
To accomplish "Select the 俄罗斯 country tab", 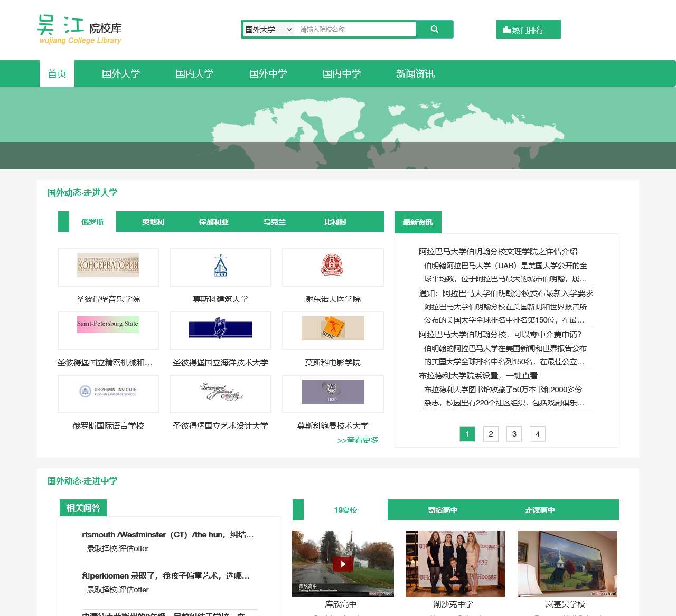I will tap(92, 222).
